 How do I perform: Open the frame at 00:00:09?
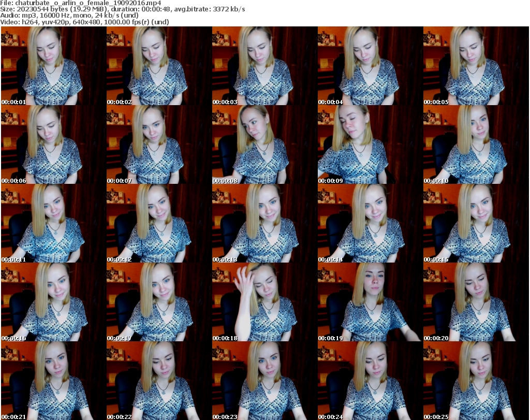[370, 144]
